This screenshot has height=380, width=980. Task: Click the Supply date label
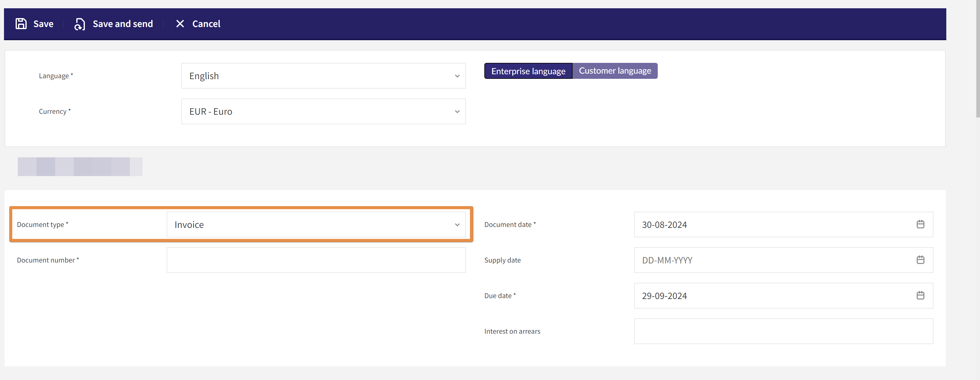[x=502, y=260]
